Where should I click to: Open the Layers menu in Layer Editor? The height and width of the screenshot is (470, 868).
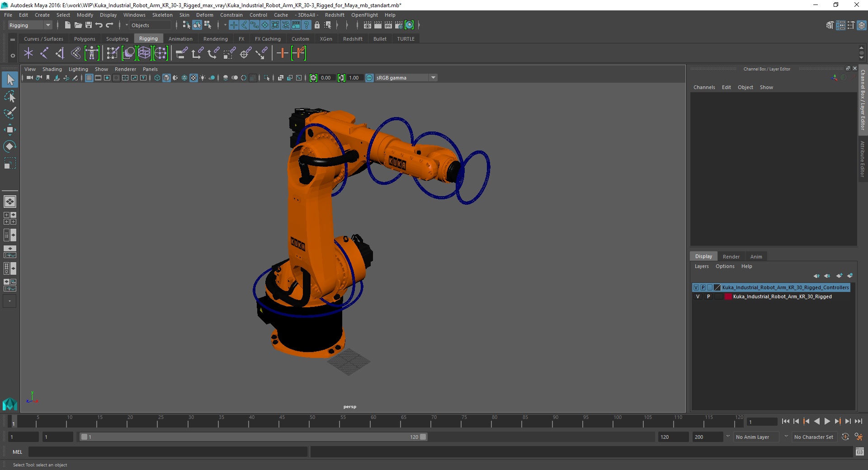coord(702,267)
